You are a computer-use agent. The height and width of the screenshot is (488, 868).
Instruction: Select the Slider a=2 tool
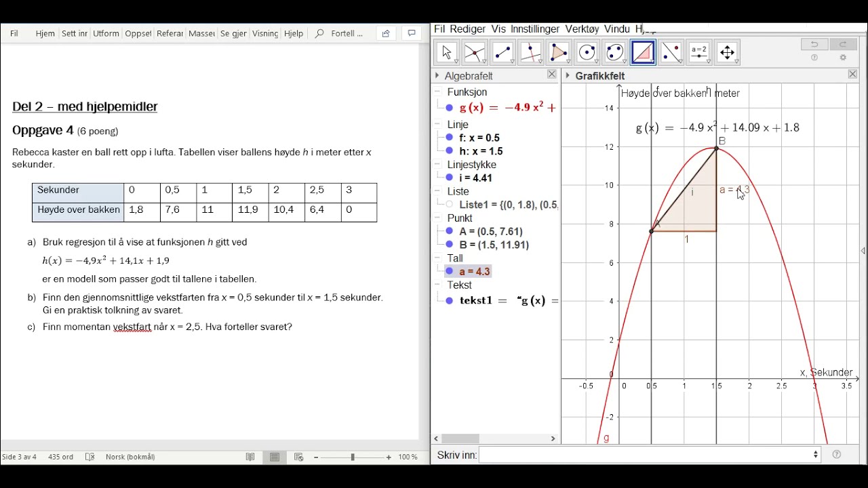click(699, 52)
